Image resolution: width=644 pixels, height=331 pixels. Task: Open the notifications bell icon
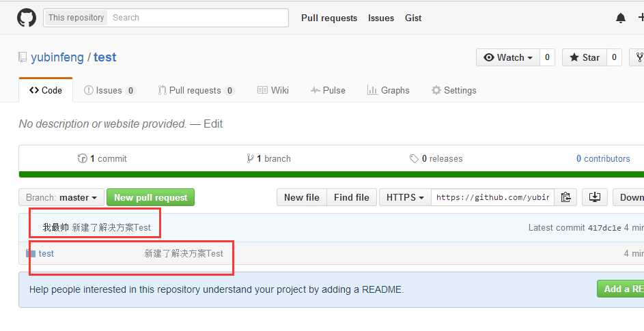click(x=621, y=18)
